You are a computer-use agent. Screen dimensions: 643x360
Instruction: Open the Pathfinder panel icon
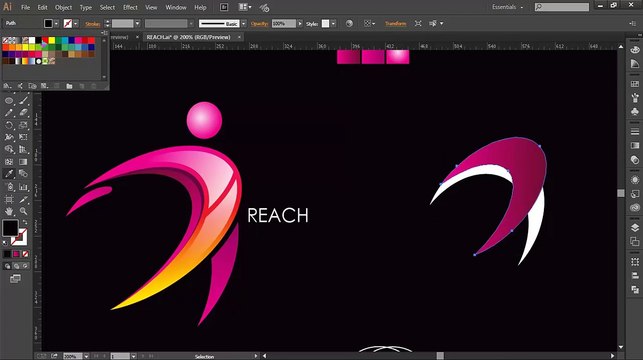pos(635,290)
